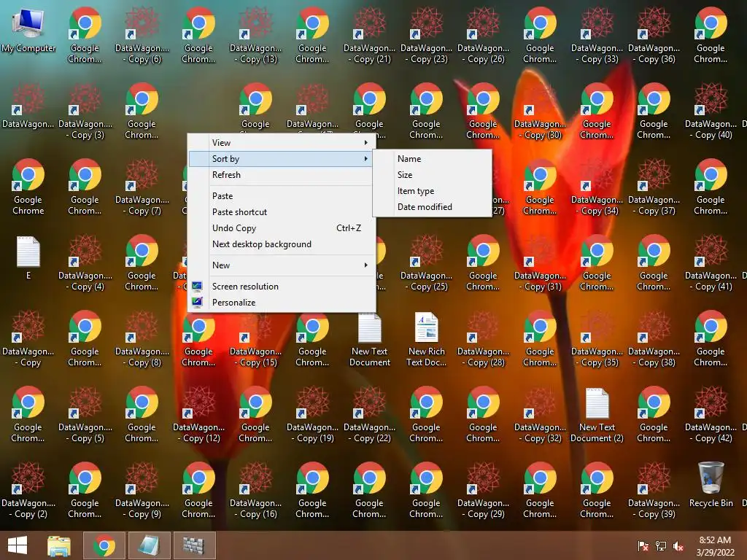The image size is (747, 560).
Task: Select the DataWagon Copy (34) shortcut
Action: pos(597,187)
